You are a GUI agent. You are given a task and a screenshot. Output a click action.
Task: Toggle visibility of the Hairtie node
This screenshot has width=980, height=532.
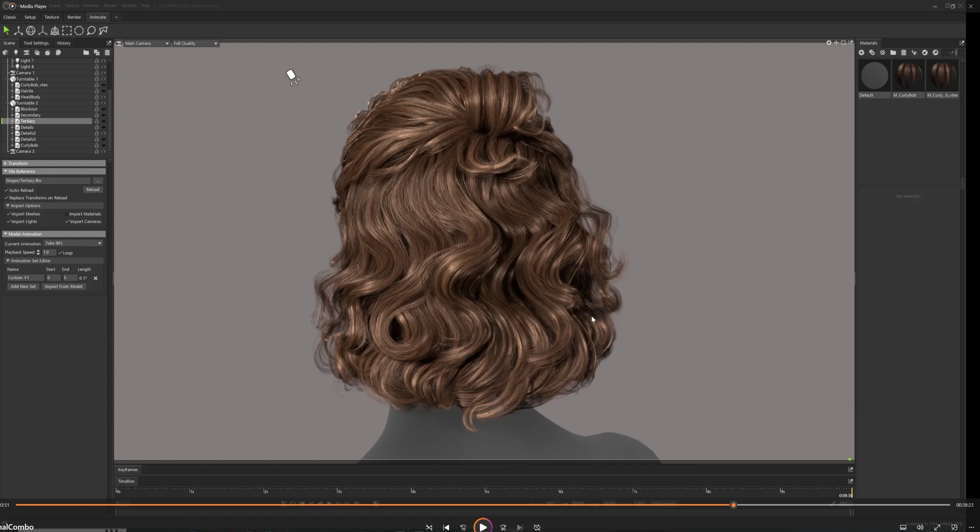(104, 91)
